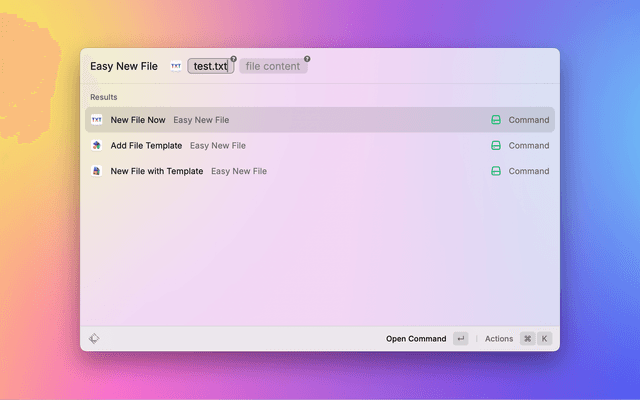Click the New File with Template icon
The image size is (640, 400).
pos(97,171)
